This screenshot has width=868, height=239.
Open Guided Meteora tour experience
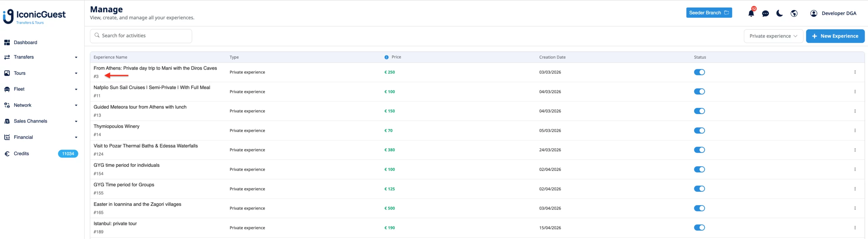pyautogui.click(x=140, y=107)
